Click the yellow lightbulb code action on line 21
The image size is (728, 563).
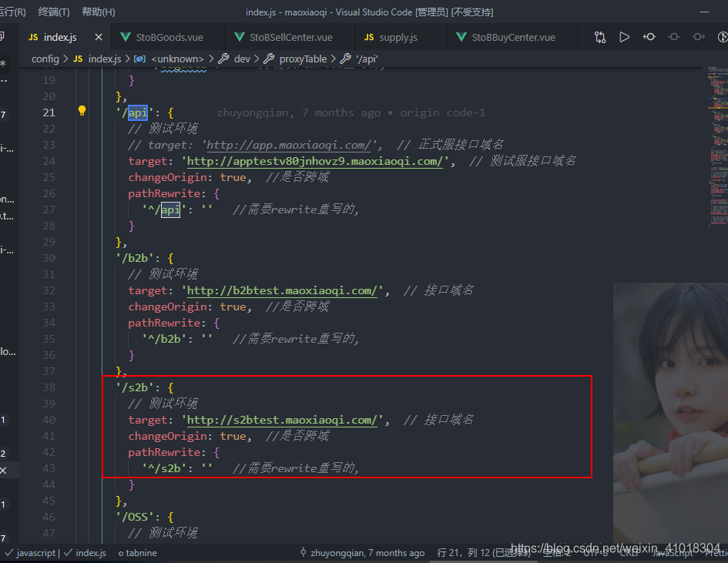[x=82, y=110]
